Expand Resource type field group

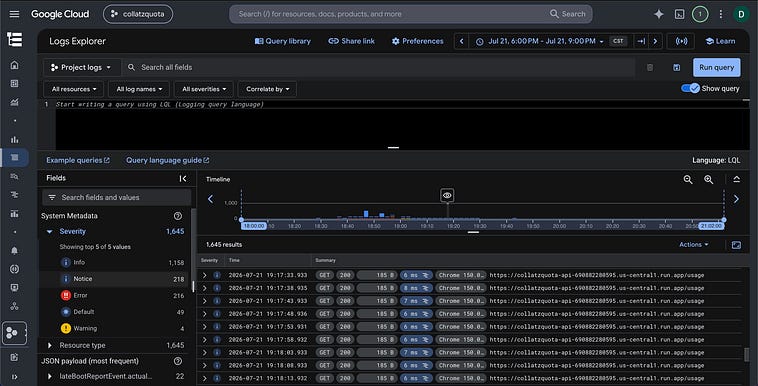pyautogui.click(x=49, y=345)
